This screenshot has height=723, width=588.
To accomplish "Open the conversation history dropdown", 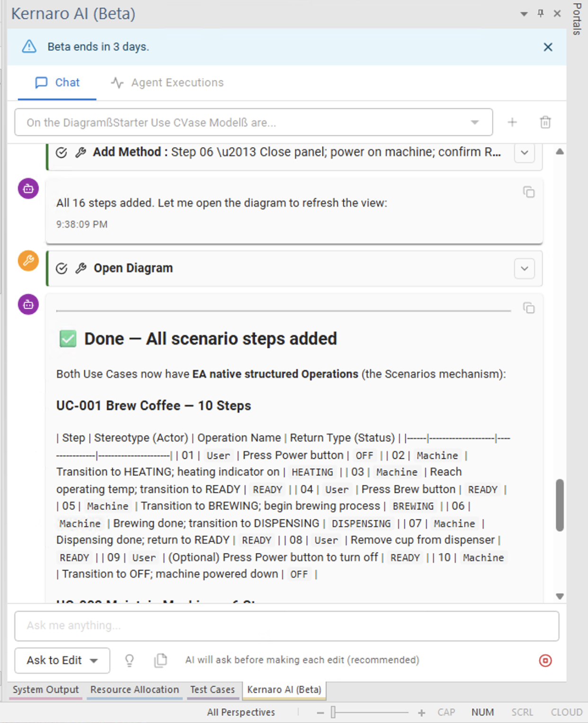I will 254,122.
